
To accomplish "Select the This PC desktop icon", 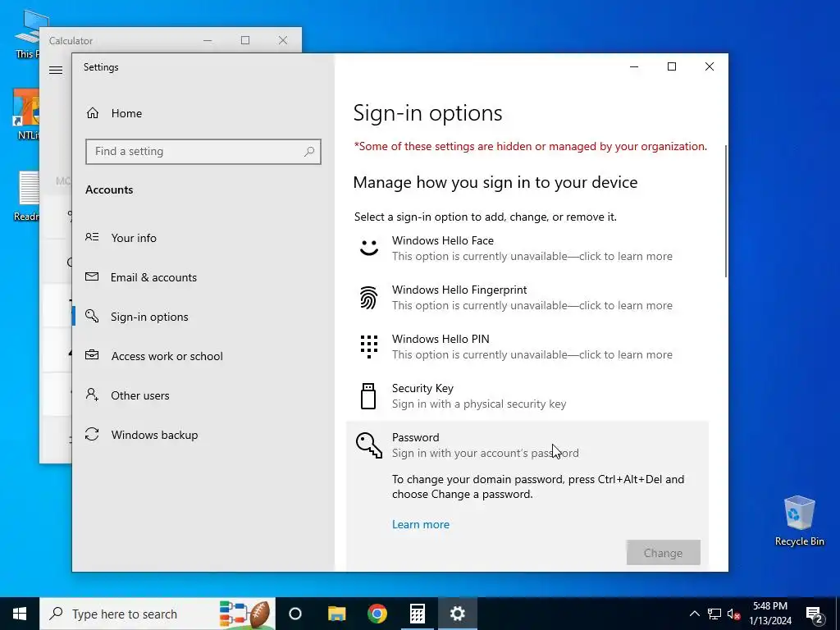I will coord(27,34).
